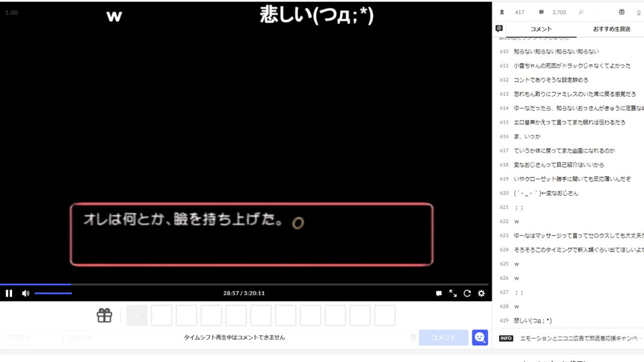
Task: Click the blue コメント submit button
Action: (x=443, y=337)
